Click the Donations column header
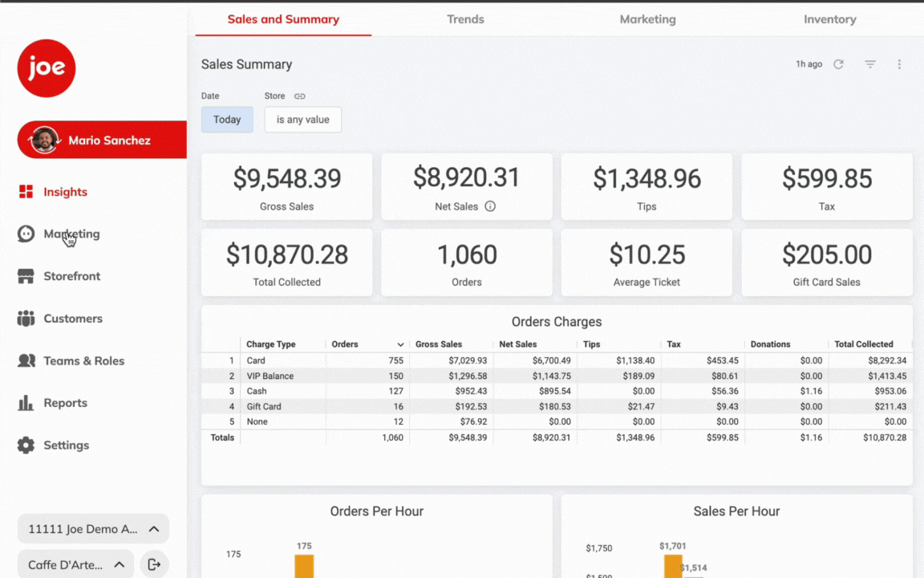This screenshot has height=578, width=924. [770, 344]
